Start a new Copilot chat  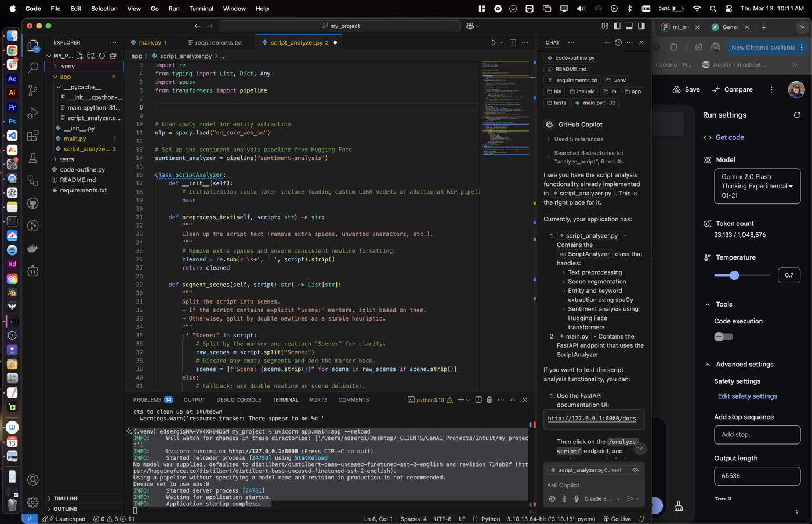tap(607, 42)
